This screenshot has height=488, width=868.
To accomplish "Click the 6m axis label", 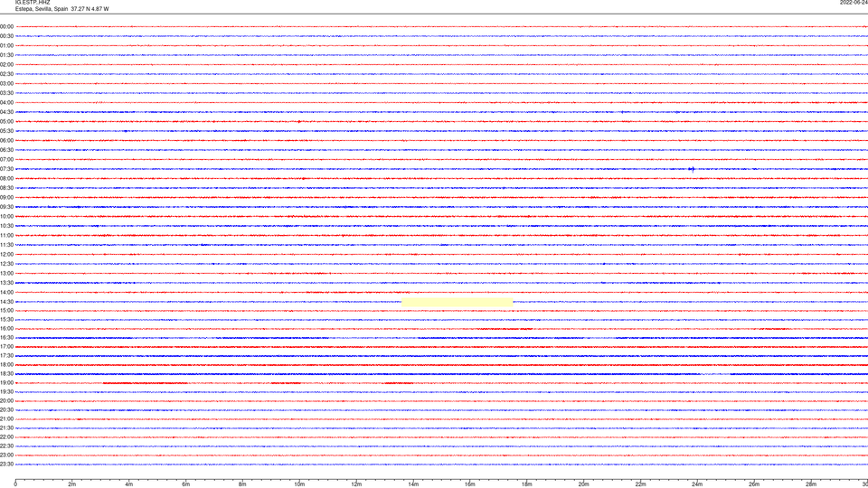I will tap(186, 484).
